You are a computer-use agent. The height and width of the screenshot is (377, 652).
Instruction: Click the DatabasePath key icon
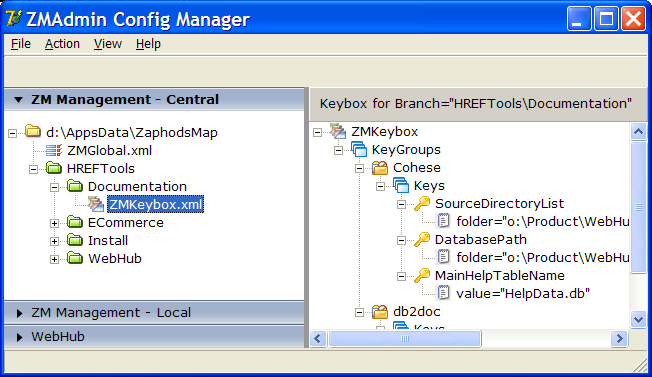coord(422,239)
